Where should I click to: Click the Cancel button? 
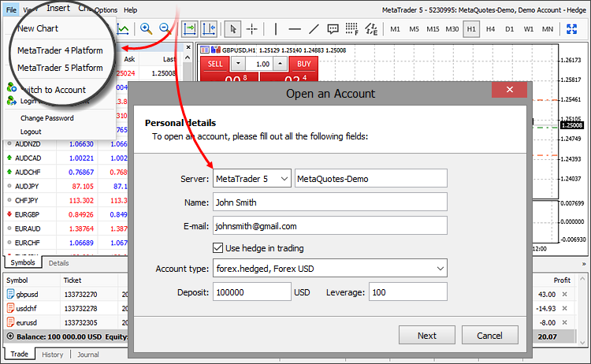pos(489,336)
